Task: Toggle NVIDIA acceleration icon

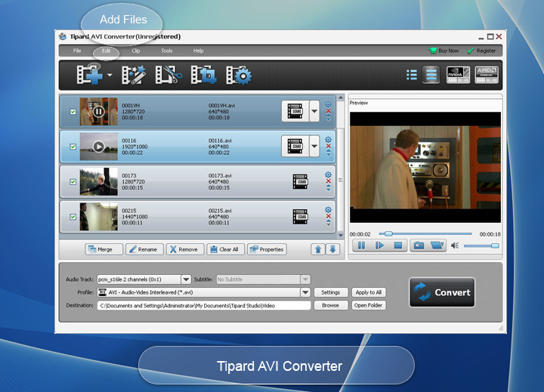Action: click(x=458, y=75)
